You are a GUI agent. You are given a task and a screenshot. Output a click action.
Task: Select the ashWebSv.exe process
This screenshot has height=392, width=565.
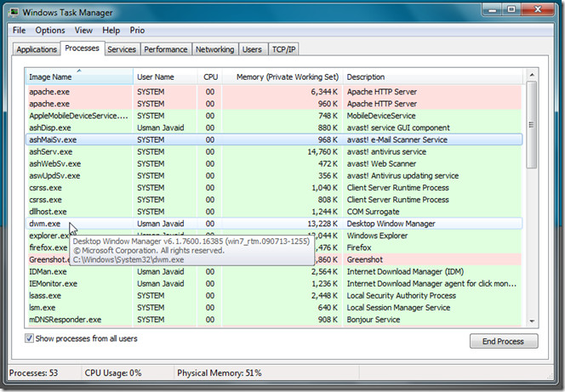point(274,164)
